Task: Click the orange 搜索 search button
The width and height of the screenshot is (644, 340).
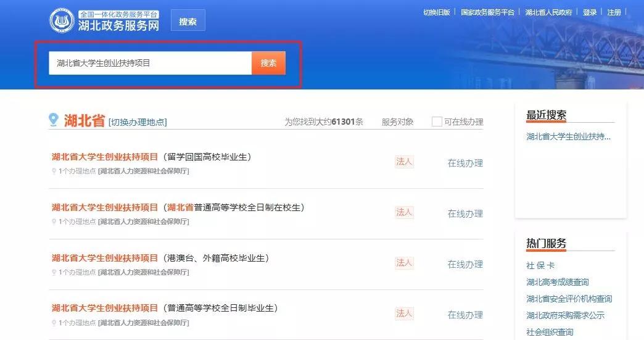Action: tap(268, 63)
